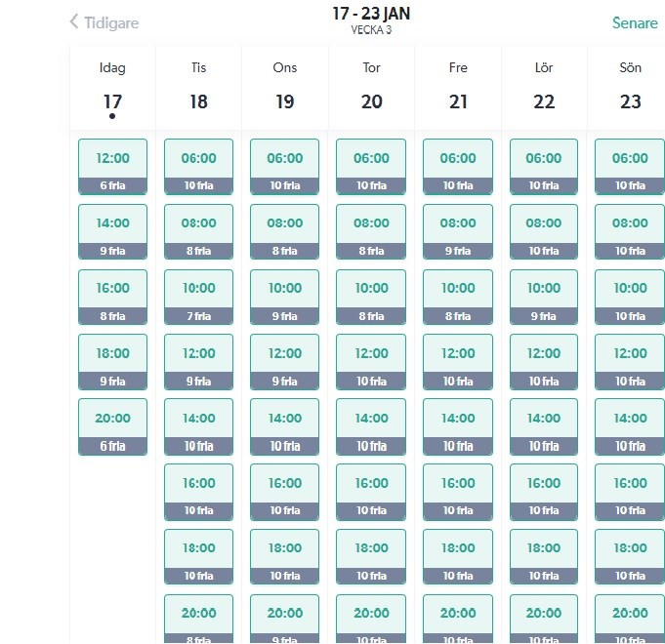Pick the 20:00 slot for today
This screenshot has height=644, width=665.
point(112,425)
